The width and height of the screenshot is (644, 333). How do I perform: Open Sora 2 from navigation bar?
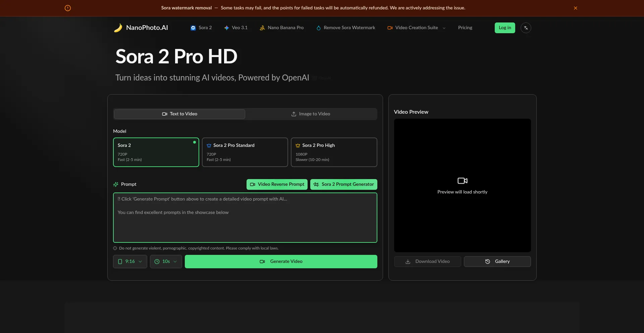[x=201, y=28]
